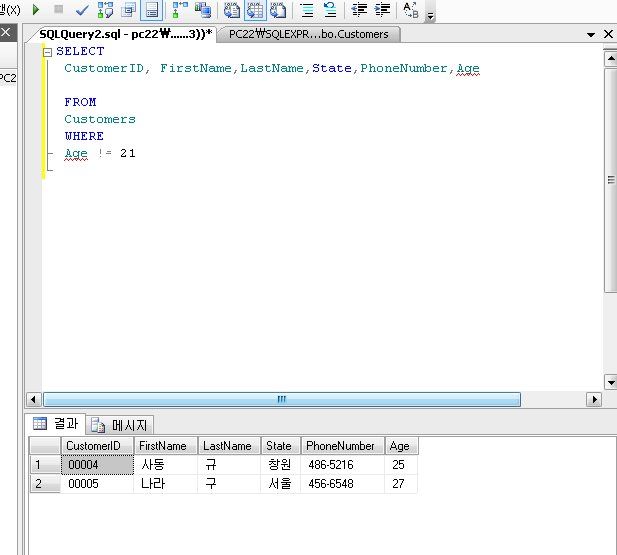Display the estimated execution plan
Image resolution: width=617 pixels, height=555 pixels.
(105, 10)
